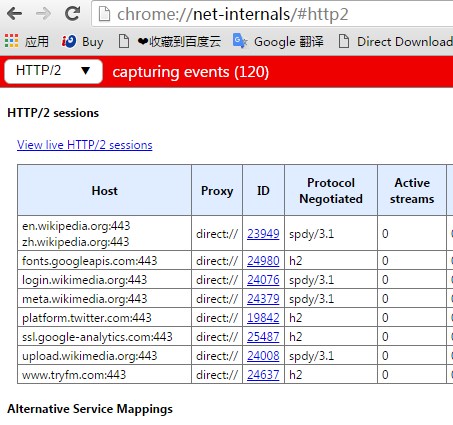453x425 pixels.
Task: Click the browser back arrow
Action: 14,14
